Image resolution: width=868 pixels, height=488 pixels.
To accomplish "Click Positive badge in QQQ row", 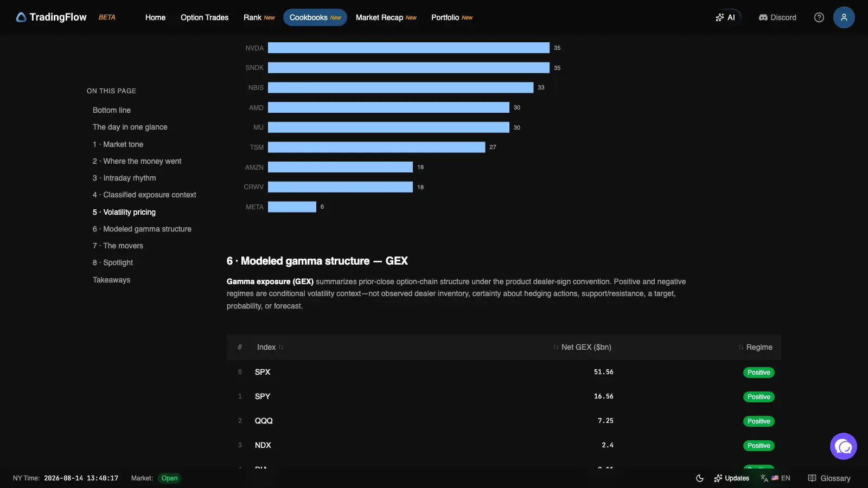I will click(x=758, y=421).
